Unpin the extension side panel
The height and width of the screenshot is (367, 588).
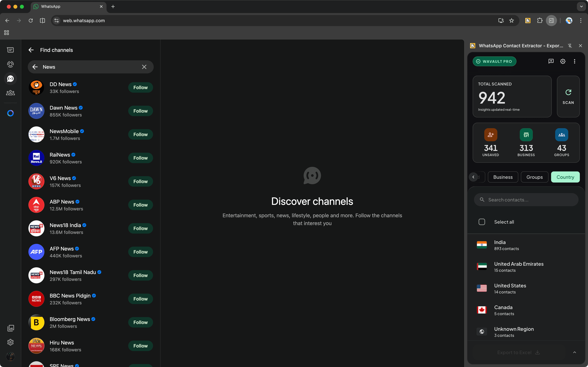coord(570,46)
